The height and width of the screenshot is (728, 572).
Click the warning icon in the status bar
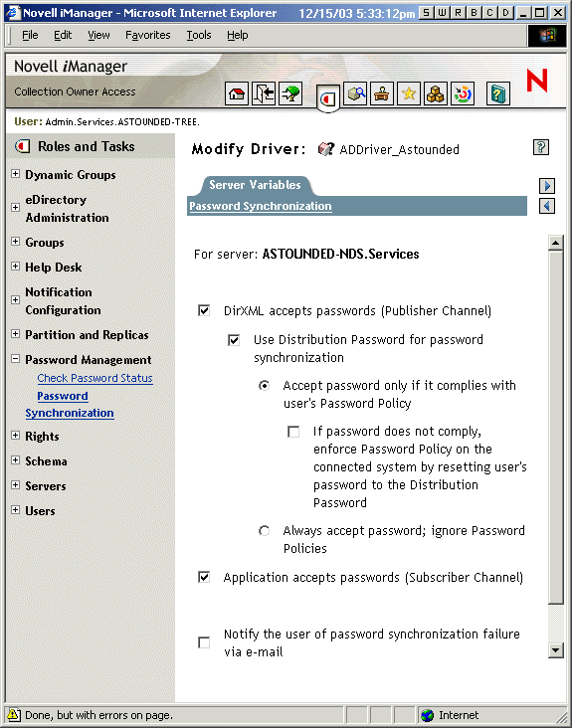pyautogui.click(x=14, y=715)
